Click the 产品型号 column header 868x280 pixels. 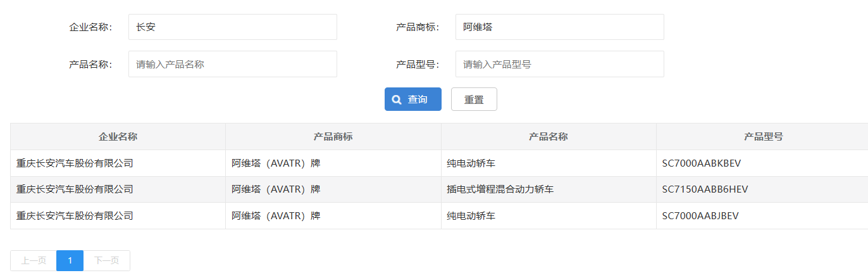click(763, 137)
